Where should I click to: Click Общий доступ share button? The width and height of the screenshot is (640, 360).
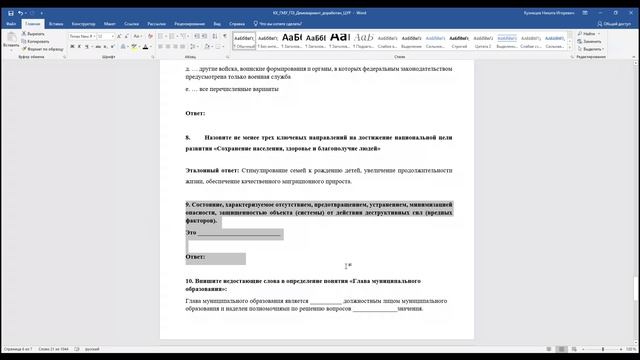[x=614, y=24]
